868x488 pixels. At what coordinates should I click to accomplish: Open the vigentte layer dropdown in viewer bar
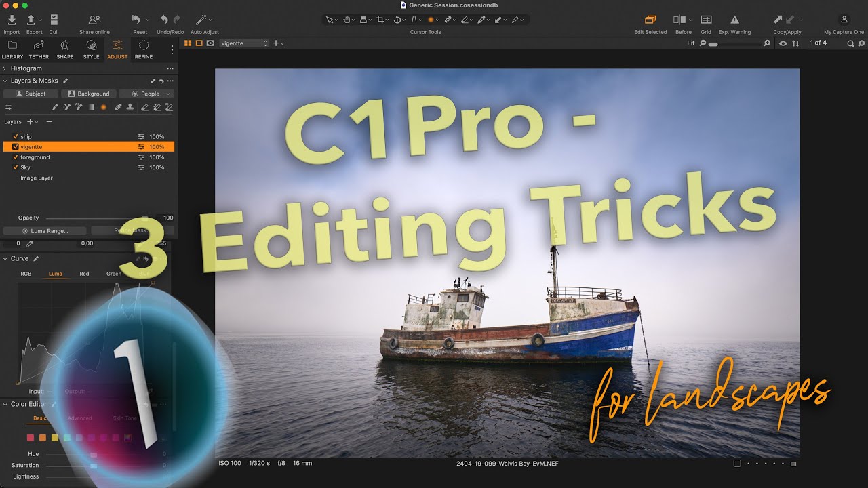pyautogui.click(x=244, y=43)
